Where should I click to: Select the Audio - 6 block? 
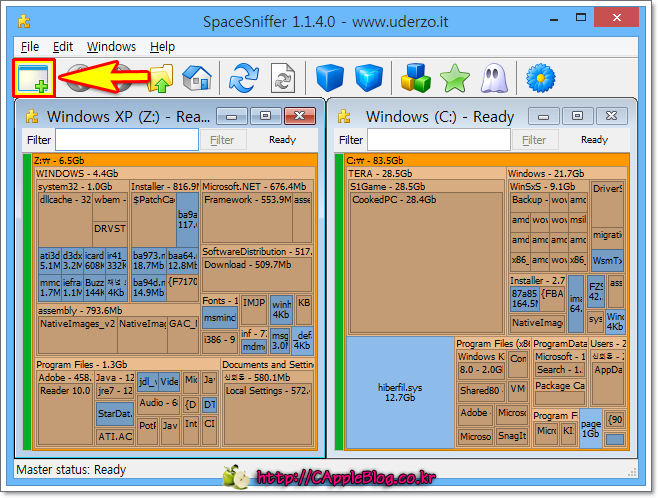coord(159,405)
